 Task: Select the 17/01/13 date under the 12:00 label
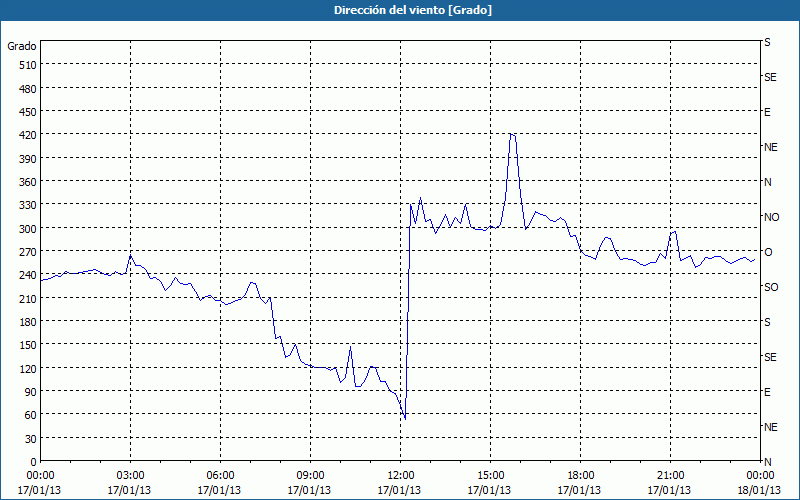click(x=399, y=490)
